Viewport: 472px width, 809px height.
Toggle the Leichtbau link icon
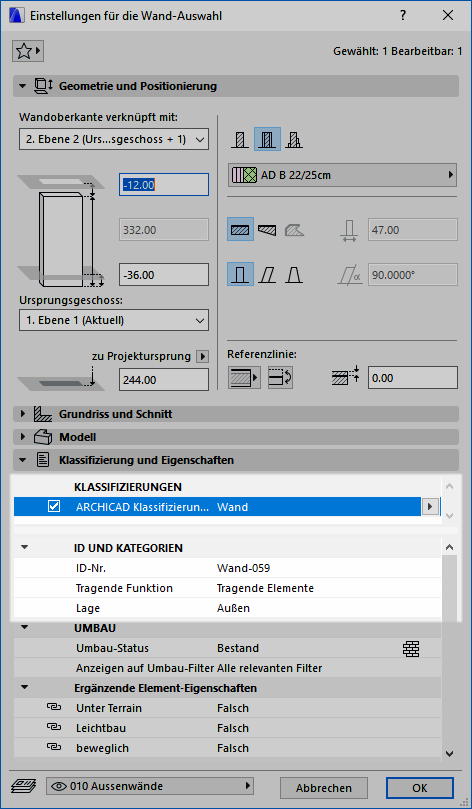coord(54,727)
